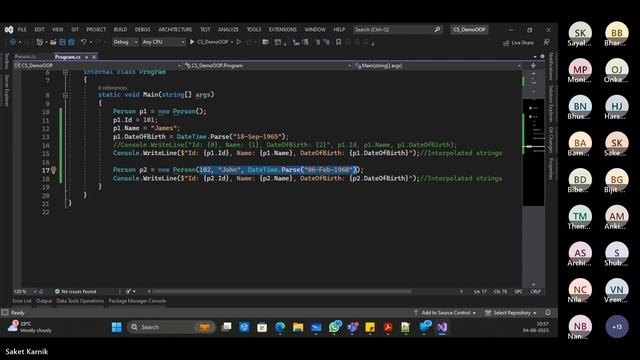Click the SK Sayal... participant avatar
The image size is (640, 360).
(x=580, y=33)
